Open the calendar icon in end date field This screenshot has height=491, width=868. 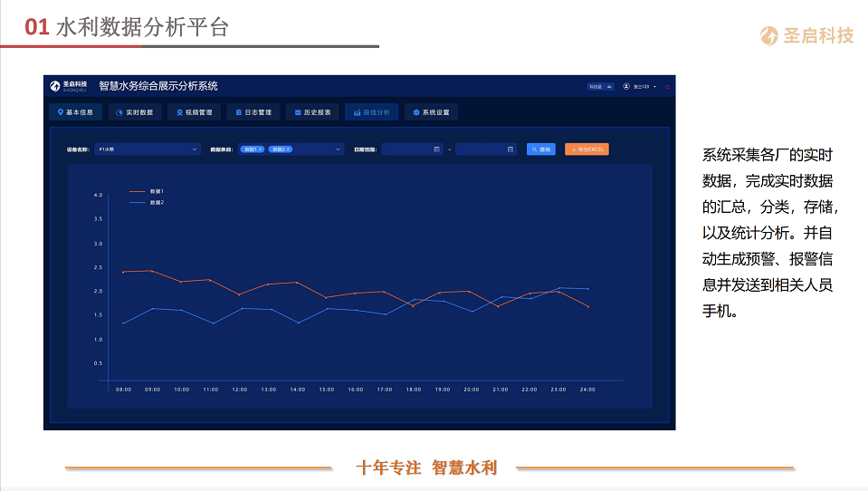pos(510,149)
